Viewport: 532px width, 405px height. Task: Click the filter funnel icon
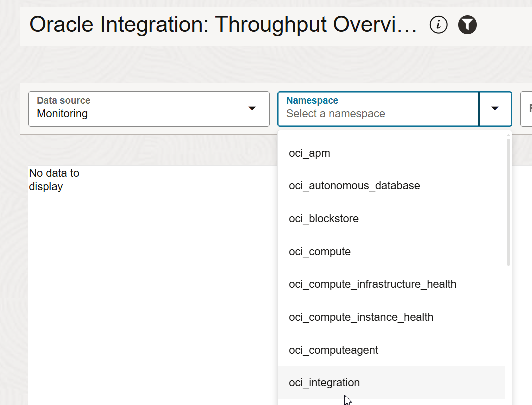click(467, 25)
